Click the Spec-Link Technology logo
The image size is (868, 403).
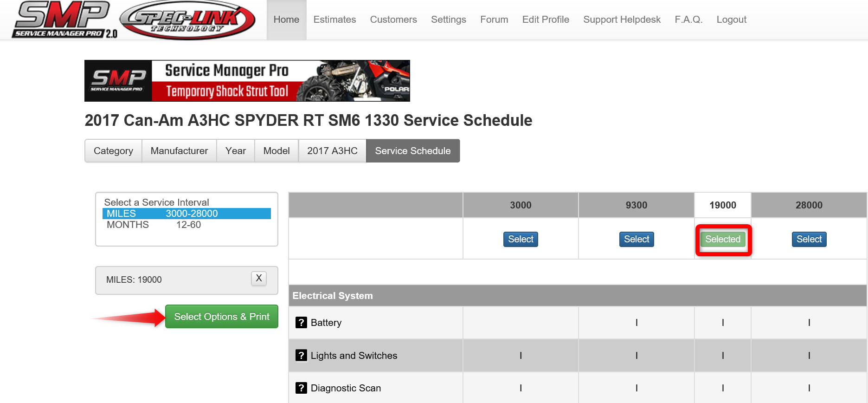[x=187, y=20]
